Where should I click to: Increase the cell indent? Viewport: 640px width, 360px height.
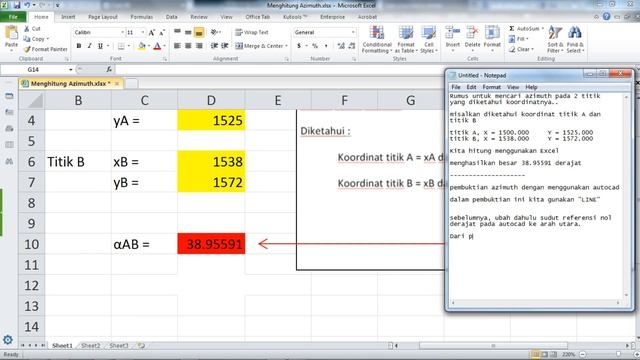[224, 46]
